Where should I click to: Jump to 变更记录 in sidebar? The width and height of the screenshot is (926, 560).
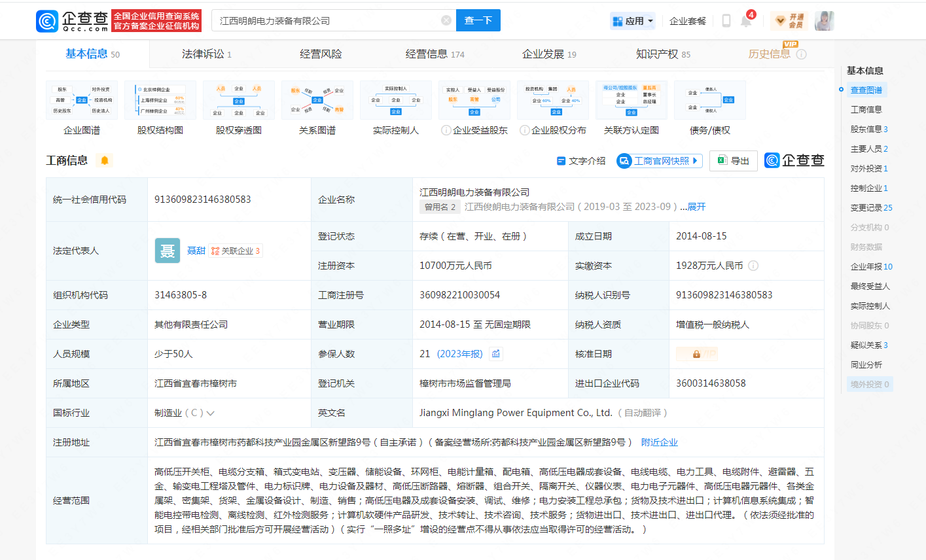click(872, 207)
